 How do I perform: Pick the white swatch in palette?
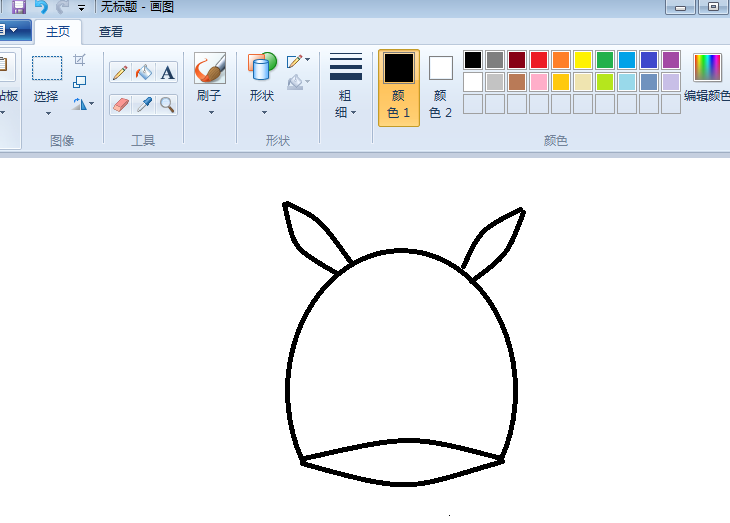(473, 82)
